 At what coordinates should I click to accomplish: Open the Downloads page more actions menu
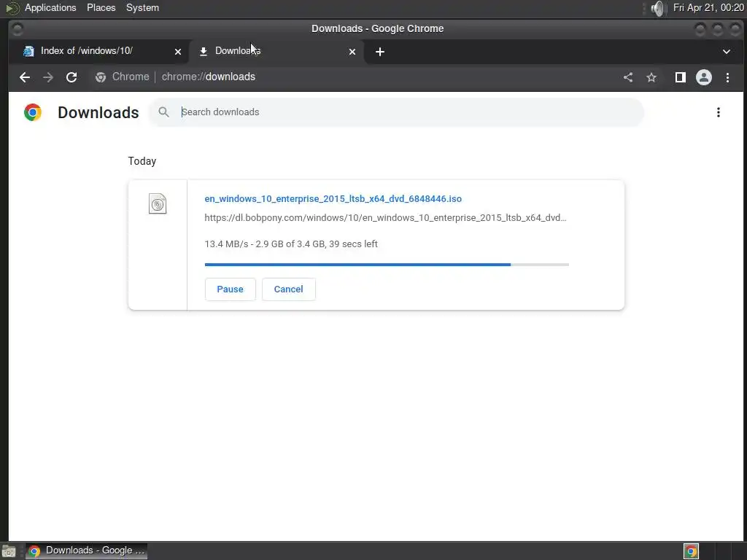pyautogui.click(x=719, y=112)
